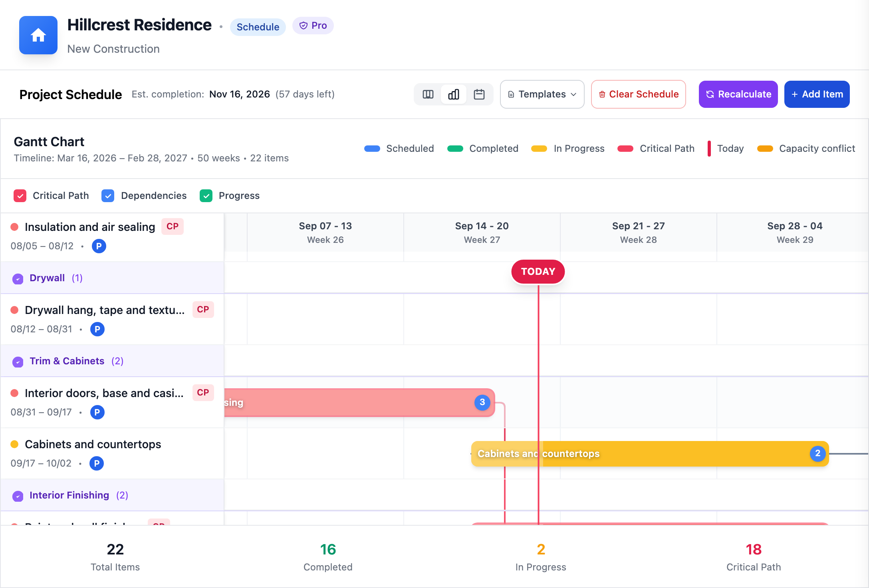
Task: Click dependency count 3 on Interior doors bar
Action: click(x=482, y=402)
